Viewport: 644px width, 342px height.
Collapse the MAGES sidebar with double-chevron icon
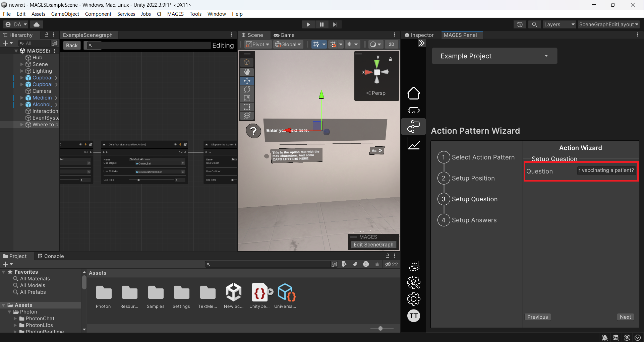[422, 43]
